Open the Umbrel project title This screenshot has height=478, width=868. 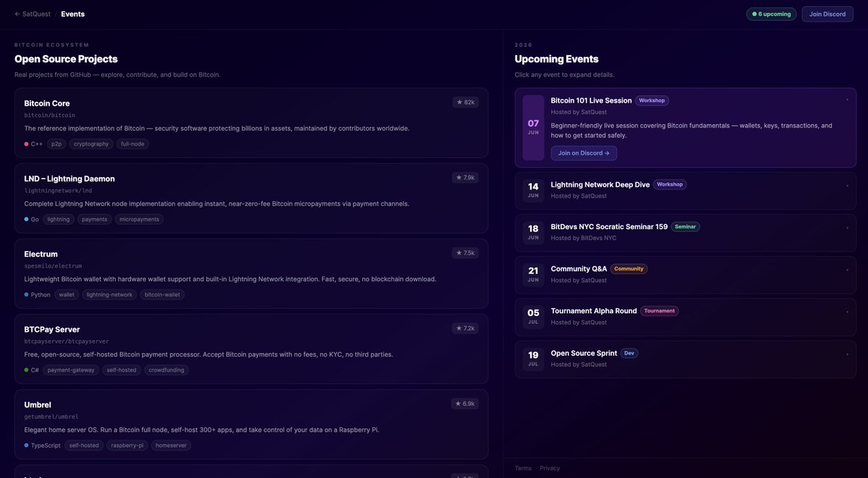tap(38, 404)
